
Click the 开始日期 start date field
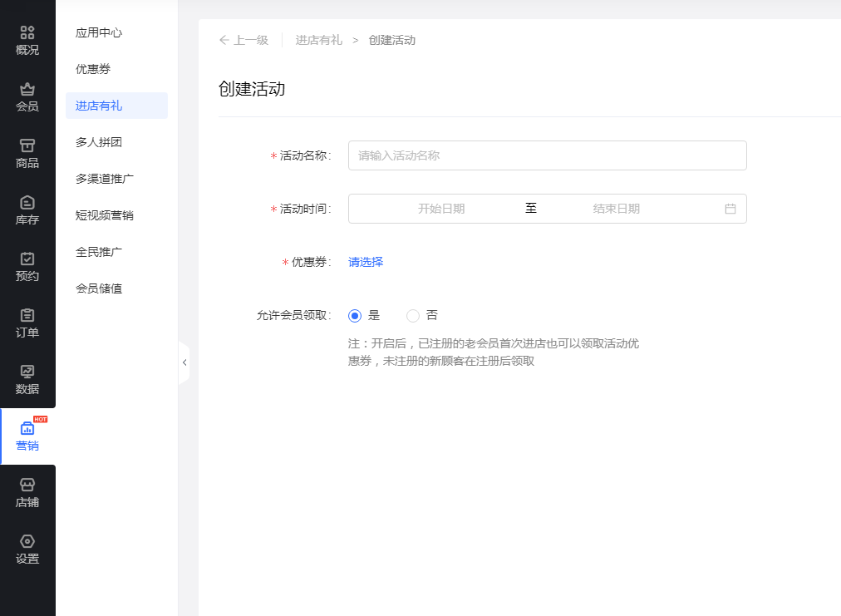441,209
